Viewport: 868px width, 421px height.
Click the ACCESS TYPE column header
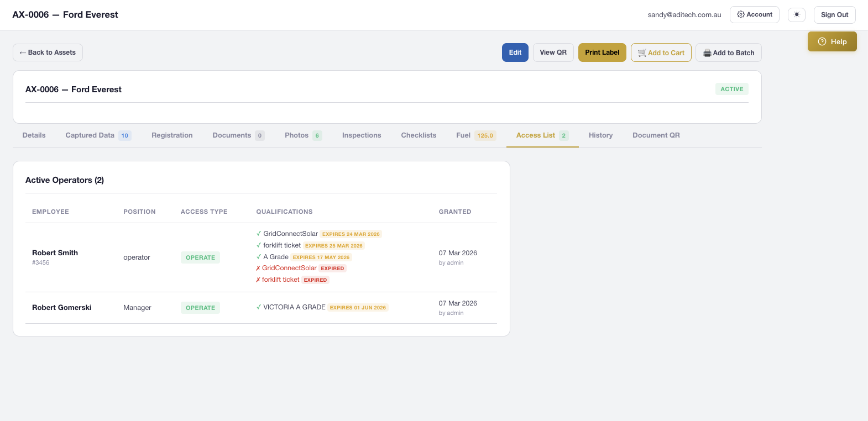point(204,212)
